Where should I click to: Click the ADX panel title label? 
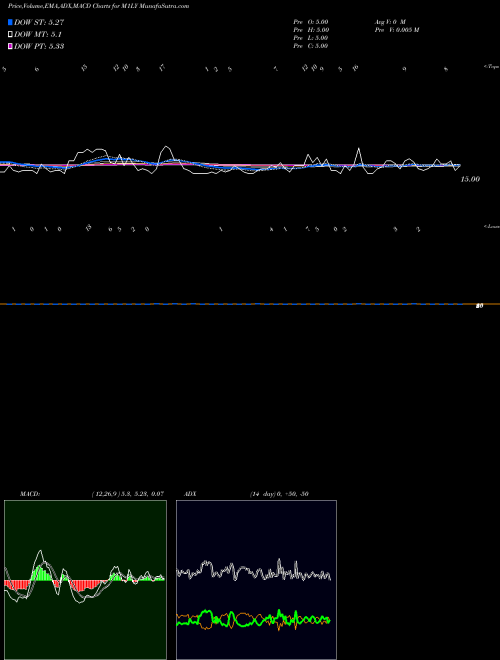point(190,494)
